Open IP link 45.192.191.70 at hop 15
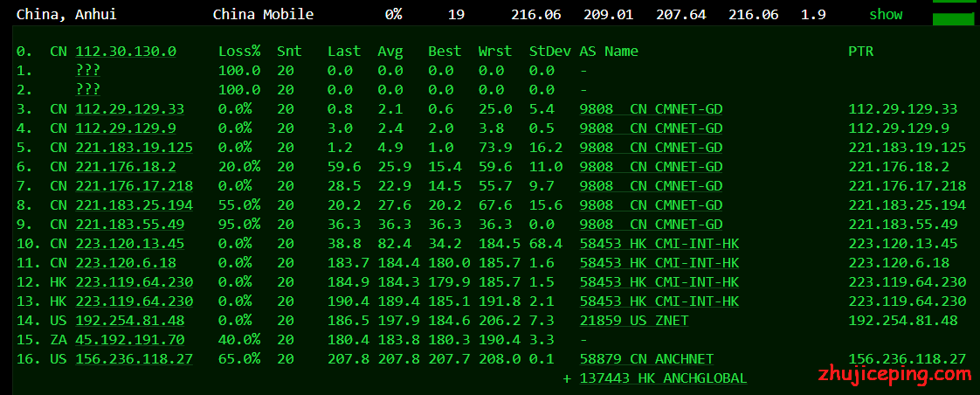 tap(130, 340)
